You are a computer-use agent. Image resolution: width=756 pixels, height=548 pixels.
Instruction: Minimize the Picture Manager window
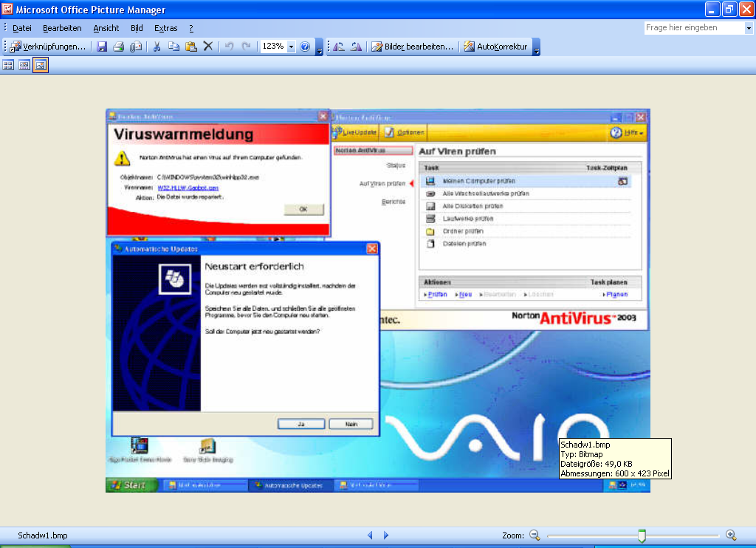coord(712,9)
